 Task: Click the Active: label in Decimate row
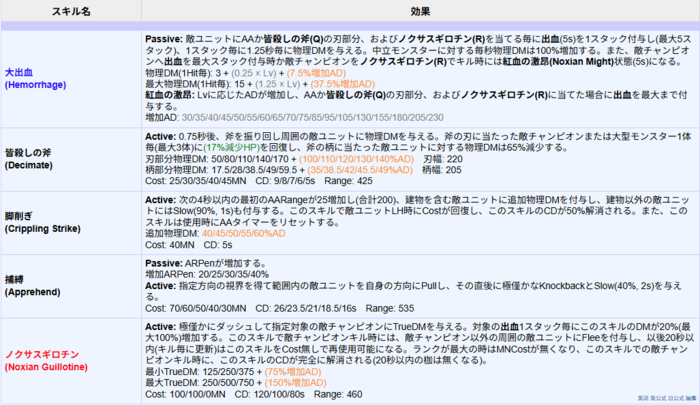pyautogui.click(x=161, y=136)
